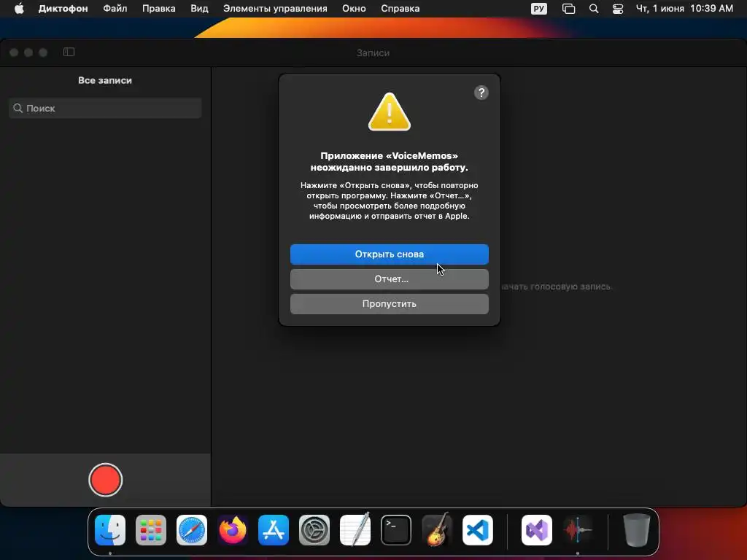Click the yellow warning triangle icon

click(390, 112)
